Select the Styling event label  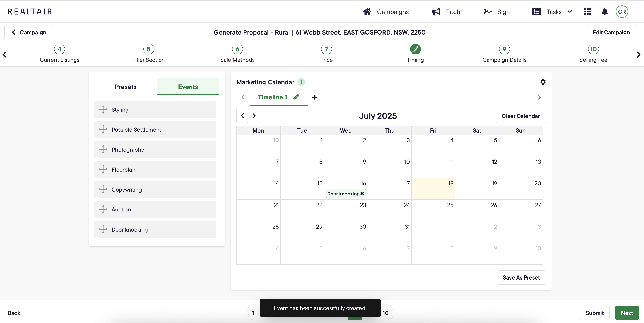click(x=120, y=110)
